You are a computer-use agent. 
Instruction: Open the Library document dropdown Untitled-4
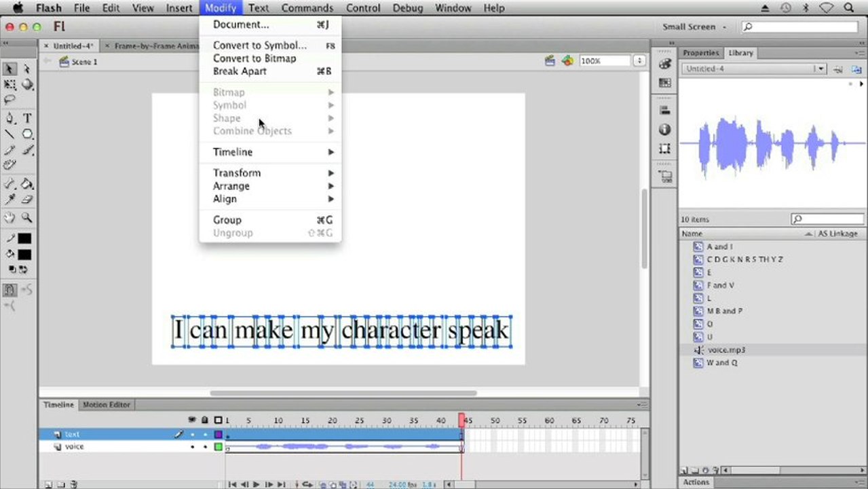[x=754, y=69]
